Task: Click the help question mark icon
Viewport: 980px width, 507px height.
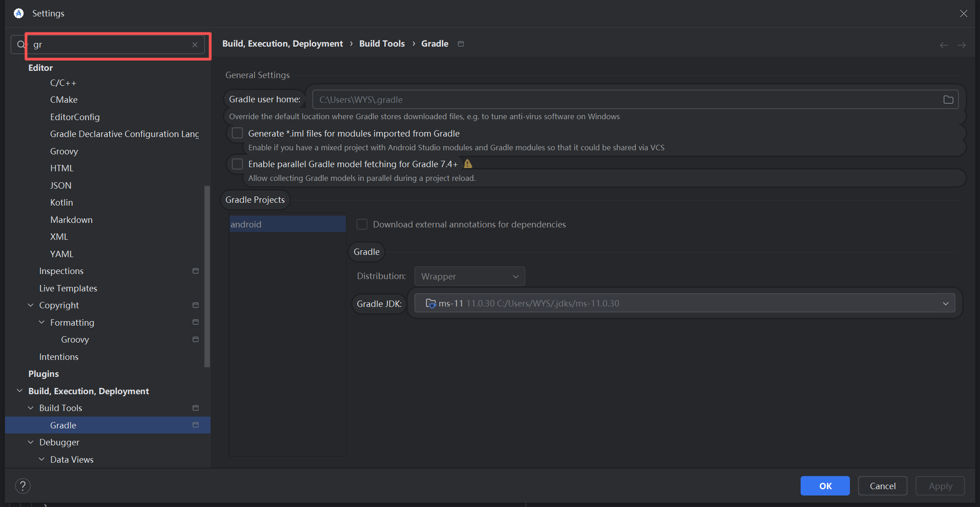Action: tap(22, 486)
